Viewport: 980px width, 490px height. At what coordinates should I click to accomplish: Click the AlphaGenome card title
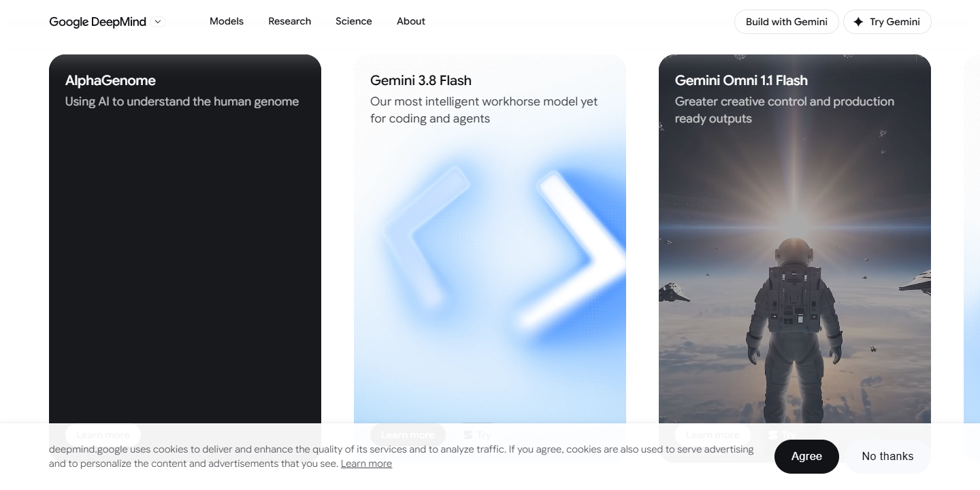click(110, 80)
